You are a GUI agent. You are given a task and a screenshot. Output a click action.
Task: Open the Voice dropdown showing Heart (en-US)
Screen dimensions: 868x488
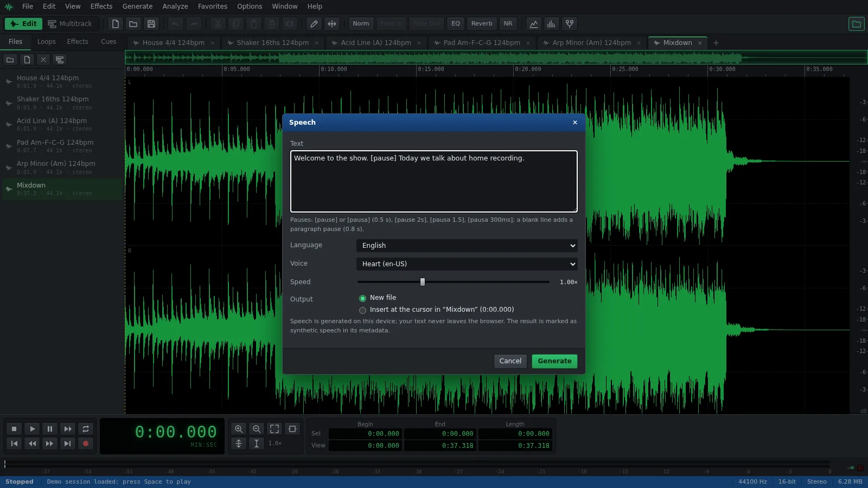467,264
